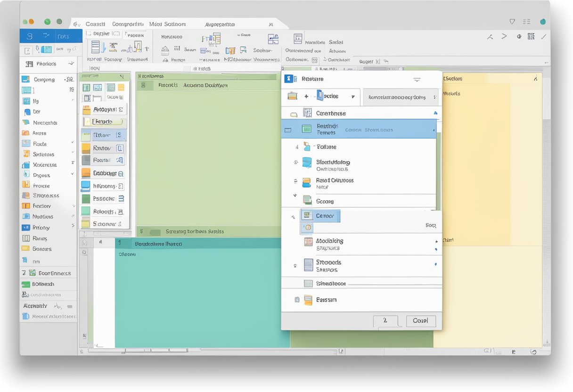Open the combo box in the Restere dialog

pyautogui.click(x=400, y=97)
